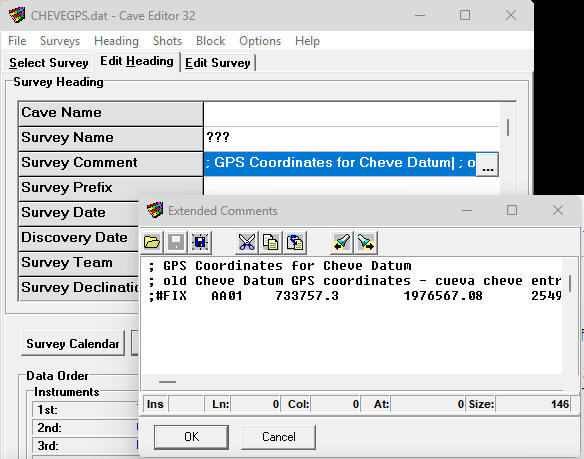
Task: Click the blue save-as floppy icon
Action: tap(200, 242)
